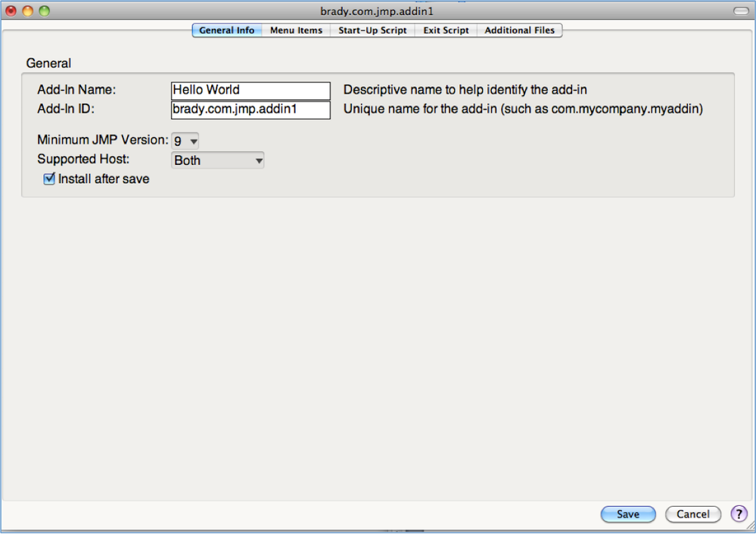Click the Add-In ID input field
756x534 pixels.
(x=250, y=110)
